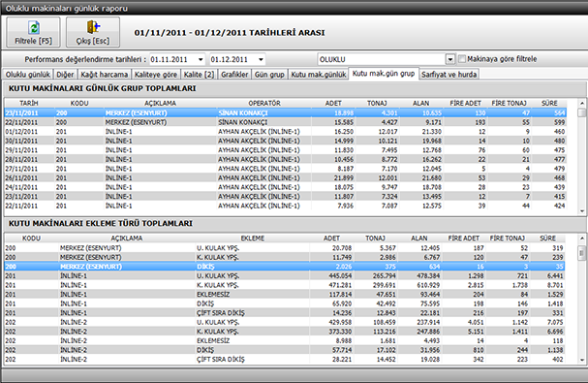The width and height of the screenshot is (588, 383).
Task: Select the Grafikler tab
Action: tap(234, 75)
